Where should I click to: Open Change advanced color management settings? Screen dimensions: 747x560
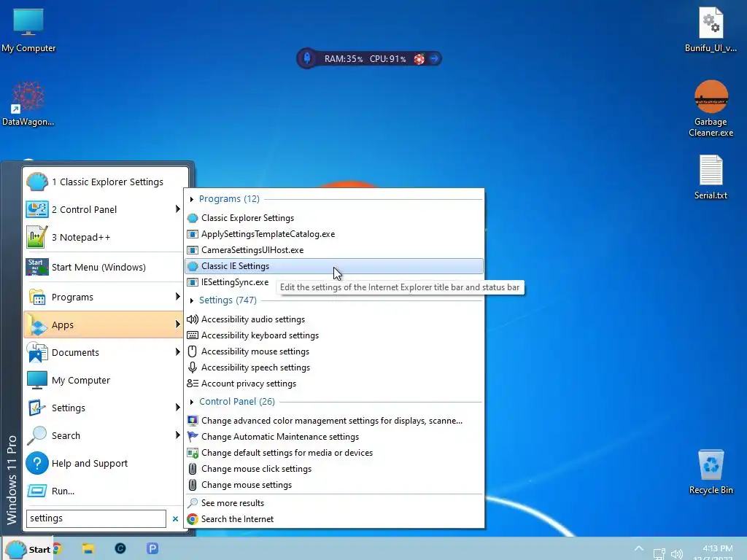coord(334,421)
